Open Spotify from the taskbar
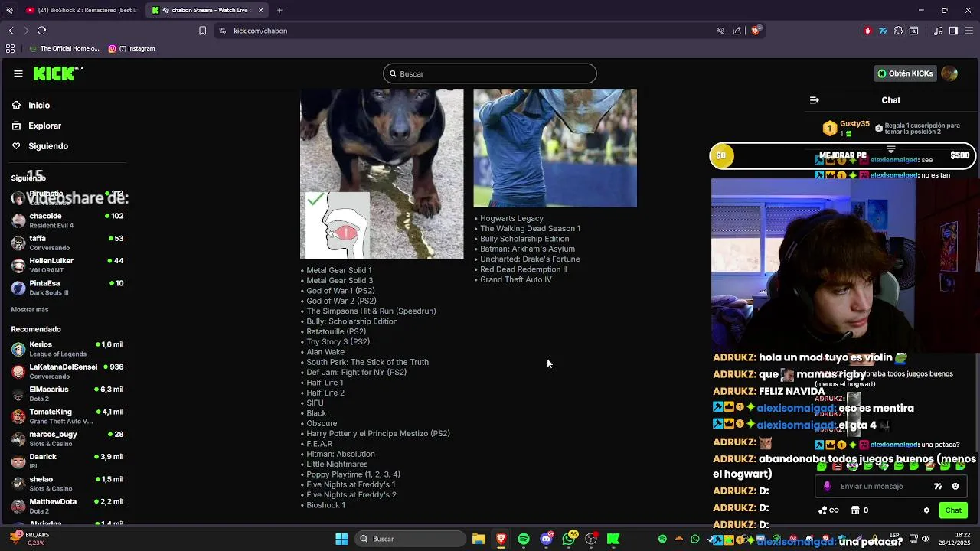This screenshot has width=980, height=551. point(524,539)
